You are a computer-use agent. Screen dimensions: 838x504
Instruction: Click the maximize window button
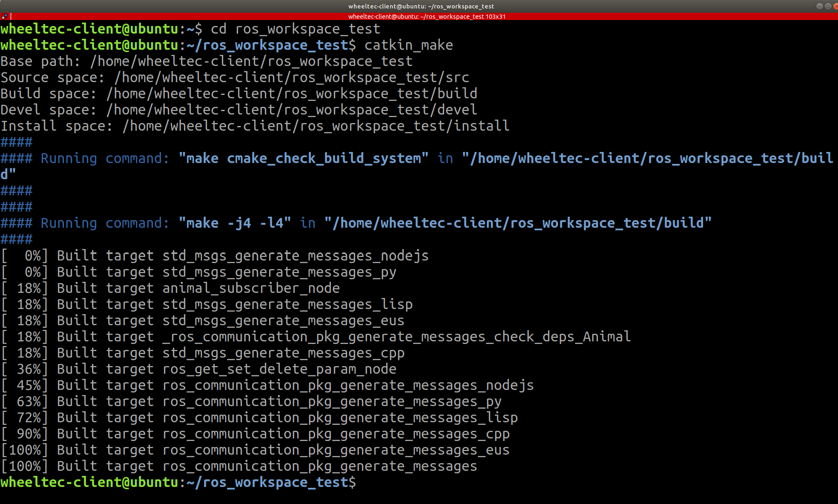coord(828,6)
